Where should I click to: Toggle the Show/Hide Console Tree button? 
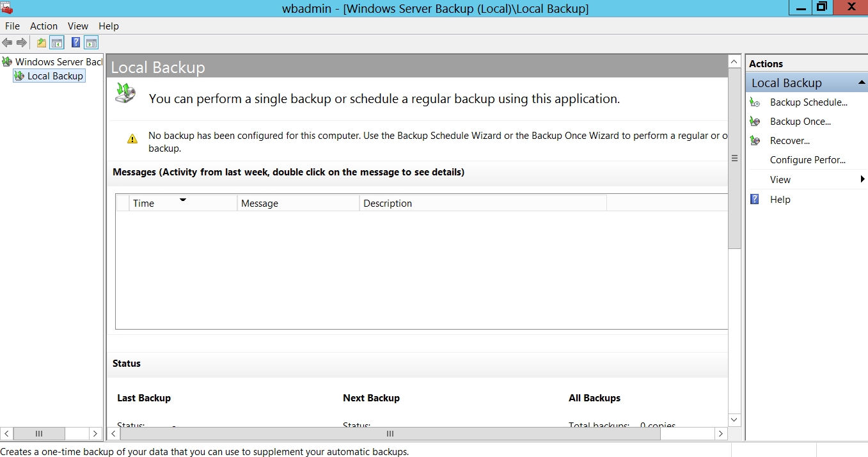coord(57,43)
